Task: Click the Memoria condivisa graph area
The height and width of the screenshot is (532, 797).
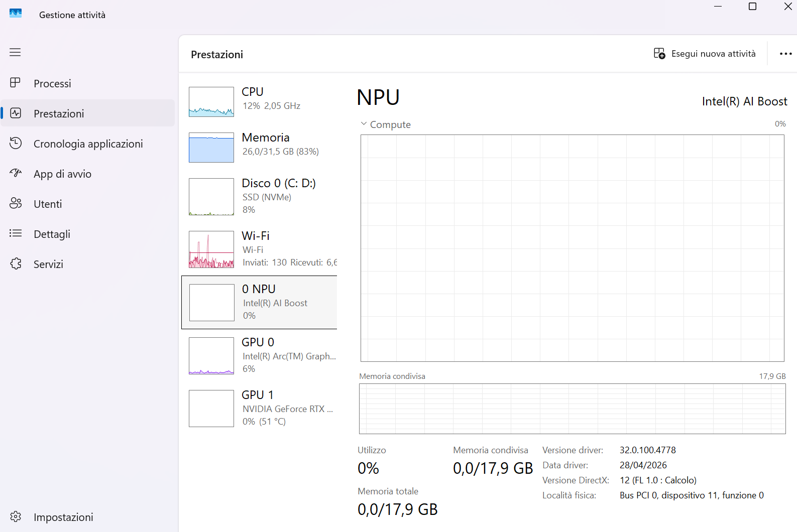Action: [573, 409]
